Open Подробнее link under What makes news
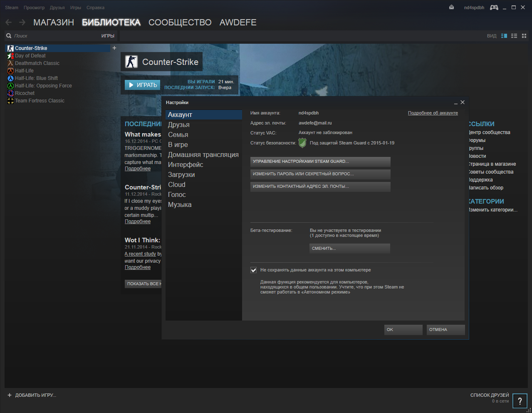 138,169
